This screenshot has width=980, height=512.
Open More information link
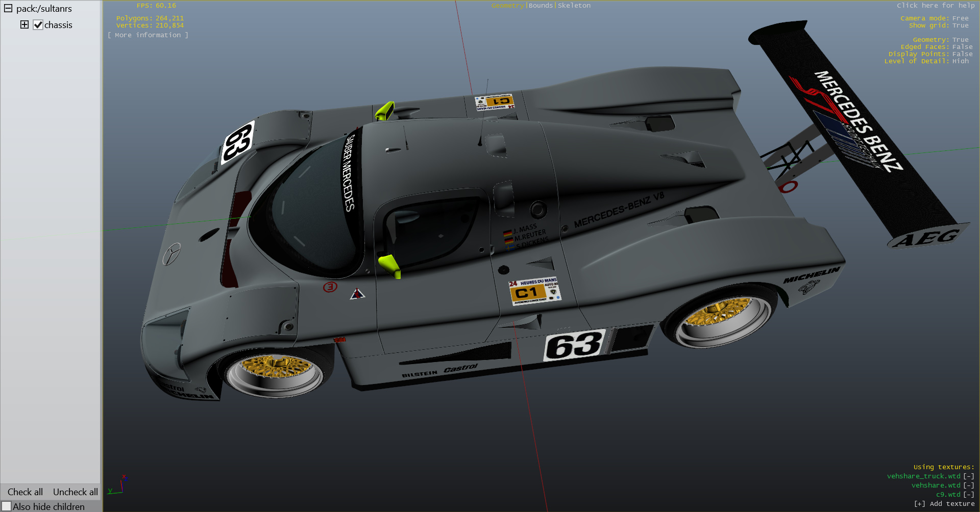click(x=148, y=35)
